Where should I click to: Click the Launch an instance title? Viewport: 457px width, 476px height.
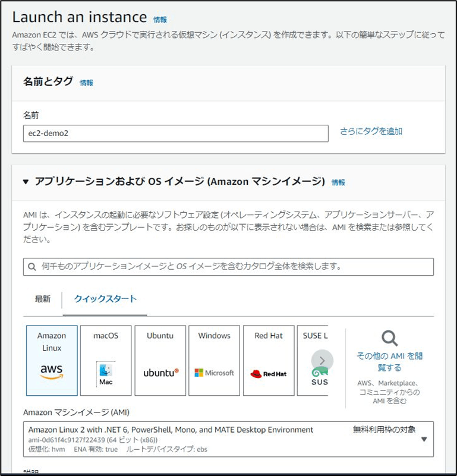(80, 17)
